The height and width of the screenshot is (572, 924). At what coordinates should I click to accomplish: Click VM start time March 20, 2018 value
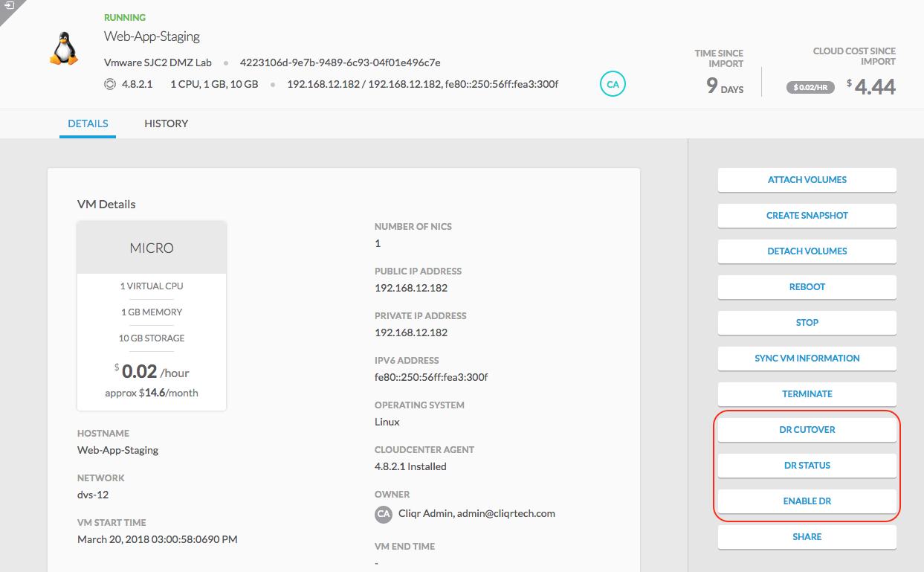[158, 539]
